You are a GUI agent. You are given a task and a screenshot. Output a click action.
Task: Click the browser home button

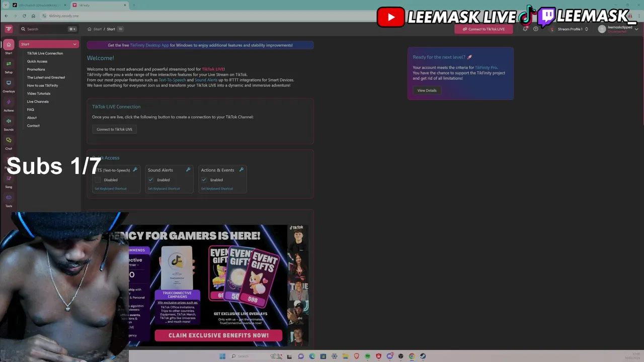point(33,16)
